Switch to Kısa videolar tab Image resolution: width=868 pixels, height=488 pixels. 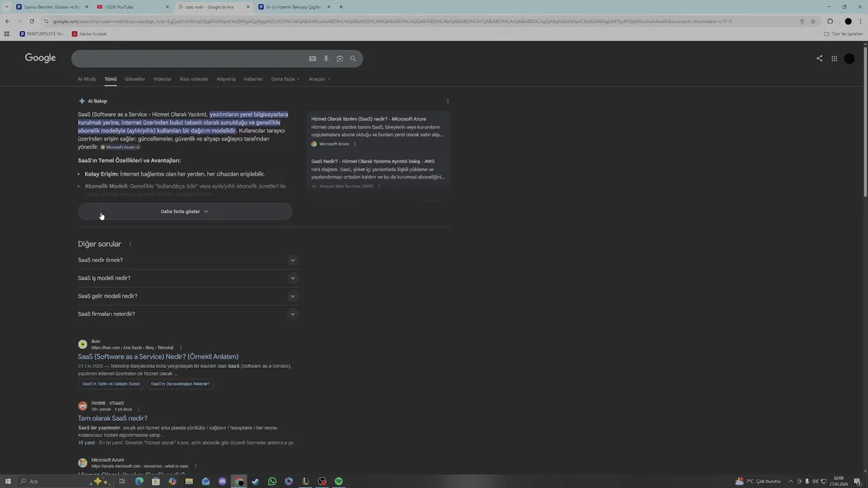[x=194, y=79]
